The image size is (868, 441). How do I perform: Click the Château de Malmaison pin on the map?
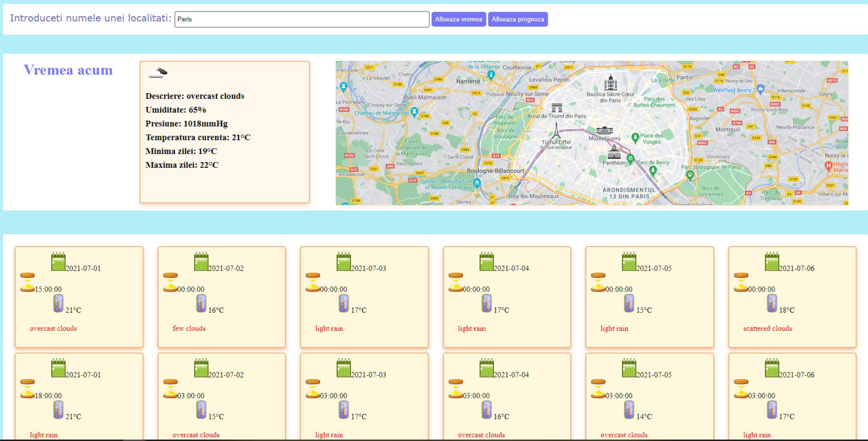pos(414,112)
